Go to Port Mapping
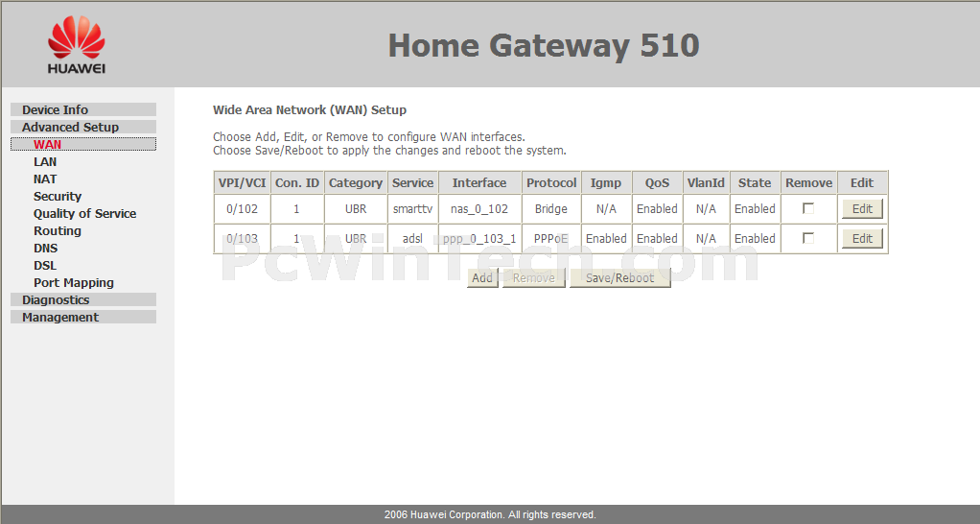Image resolution: width=980 pixels, height=524 pixels. pos(74,283)
